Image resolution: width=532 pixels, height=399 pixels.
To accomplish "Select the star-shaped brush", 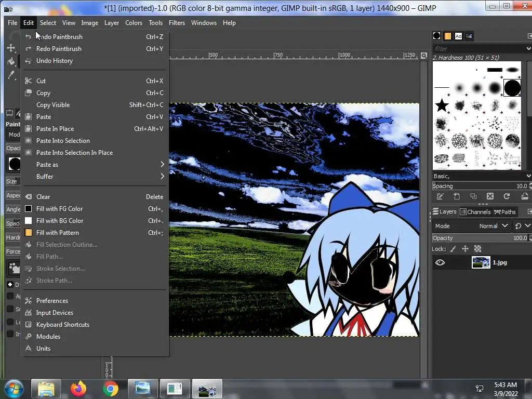I will point(442,105).
